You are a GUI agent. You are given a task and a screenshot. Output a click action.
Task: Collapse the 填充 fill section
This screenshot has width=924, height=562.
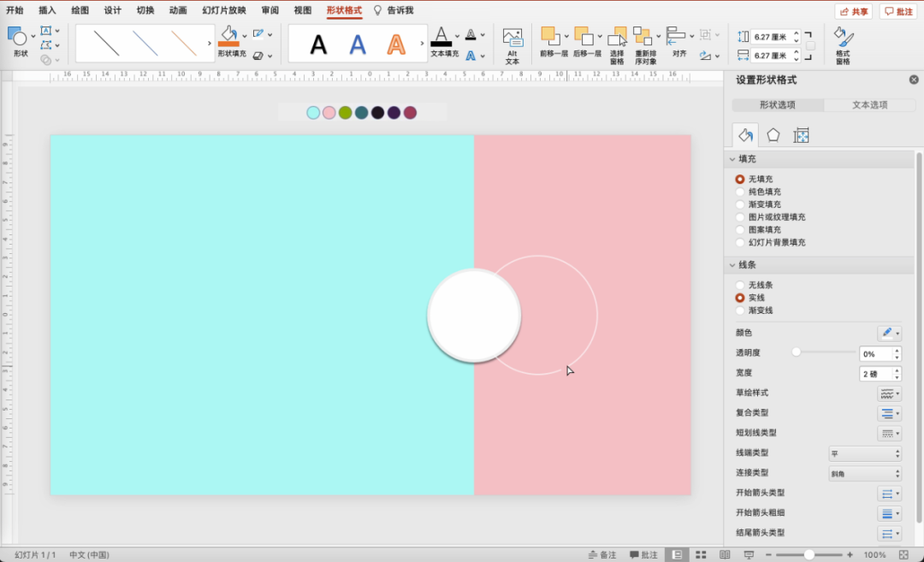point(732,159)
